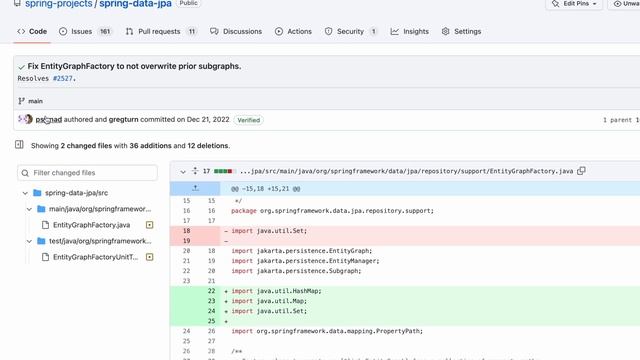Collapse the spring-data-jpa/src folder

tap(25, 193)
